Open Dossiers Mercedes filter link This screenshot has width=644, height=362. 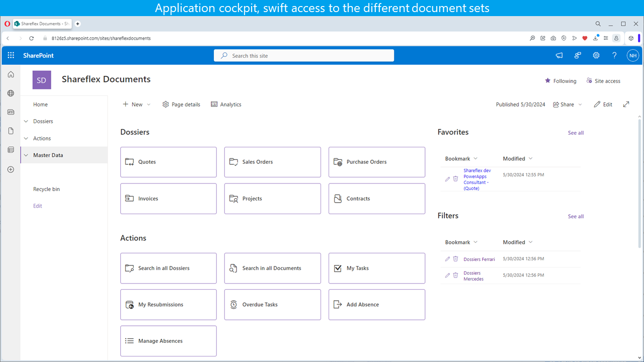point(473,276)
